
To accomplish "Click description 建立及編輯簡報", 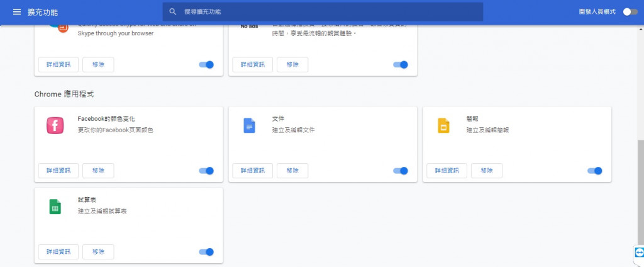I will (x=488, y=130).
